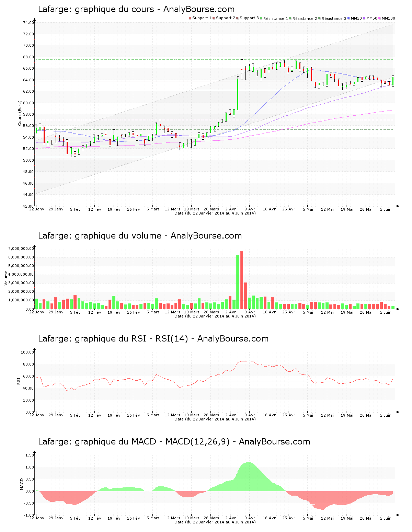Click the 60.00 value on price axis

28,103
